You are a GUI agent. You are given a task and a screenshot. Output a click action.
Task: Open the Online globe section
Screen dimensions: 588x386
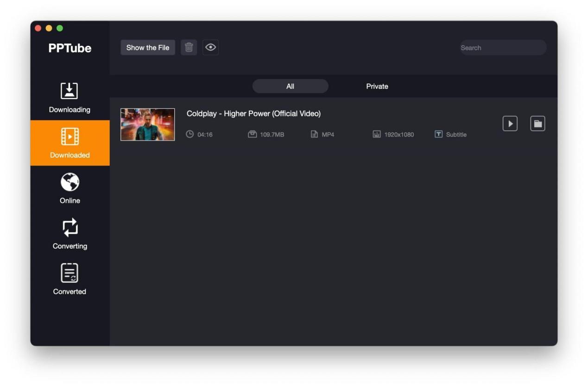tap(70, 188)
